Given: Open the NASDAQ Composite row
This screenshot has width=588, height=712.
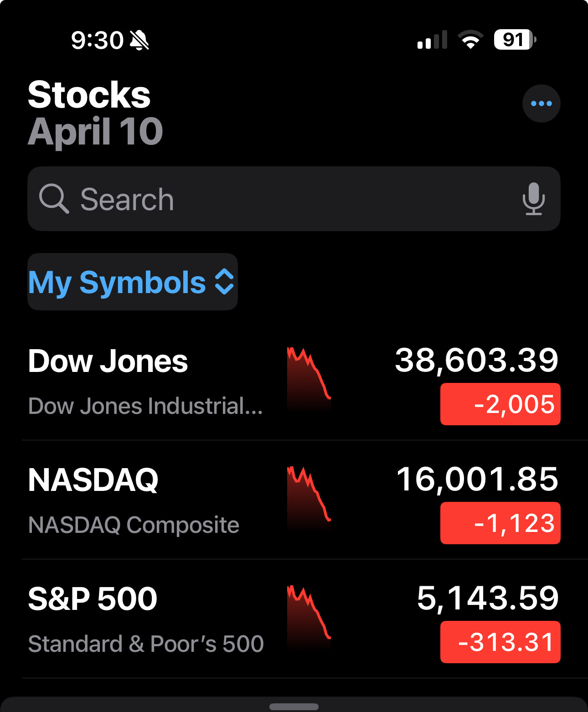Looking at the screenshot, I should click(294, 500).
